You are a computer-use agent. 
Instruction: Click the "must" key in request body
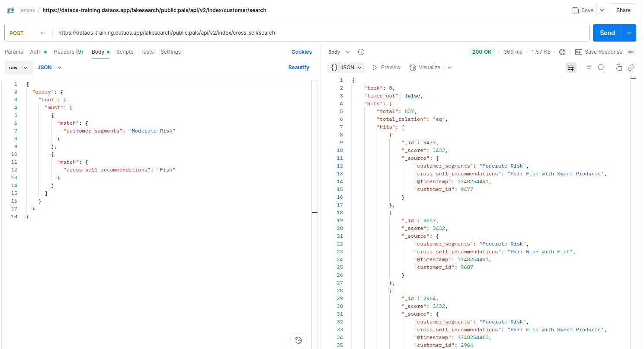pyautogui.click(x=54, y=107)
